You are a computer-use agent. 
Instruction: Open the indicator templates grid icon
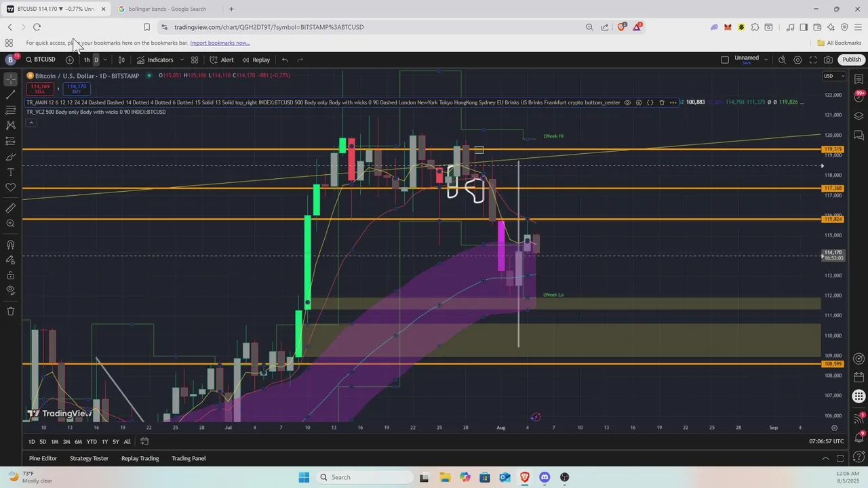tap(195, 60)
